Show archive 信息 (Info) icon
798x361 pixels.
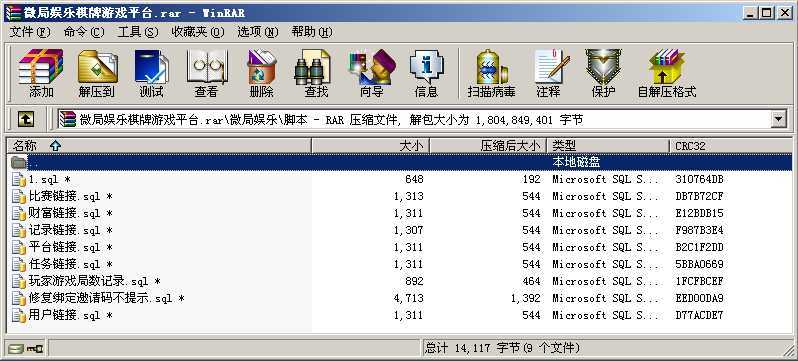point(426,73)
